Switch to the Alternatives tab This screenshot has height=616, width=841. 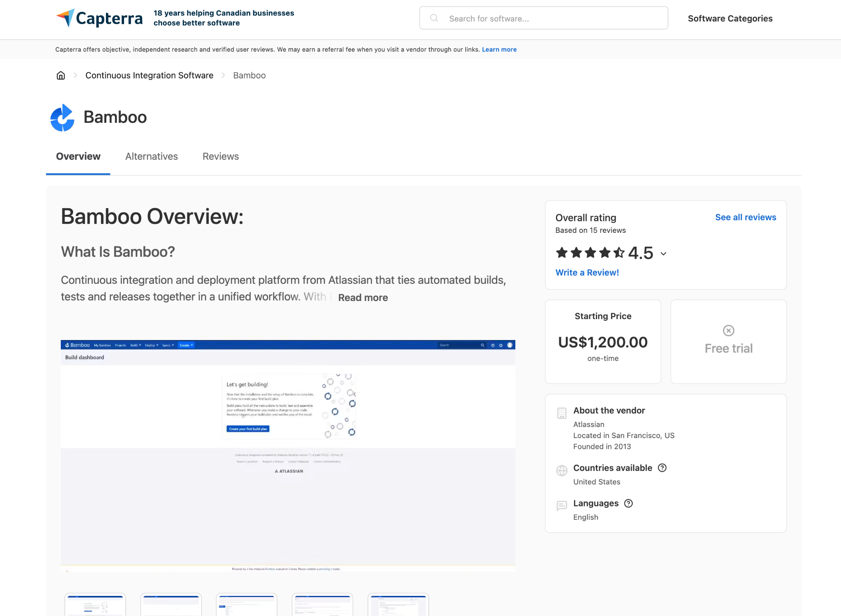click(x=152, y=156)
